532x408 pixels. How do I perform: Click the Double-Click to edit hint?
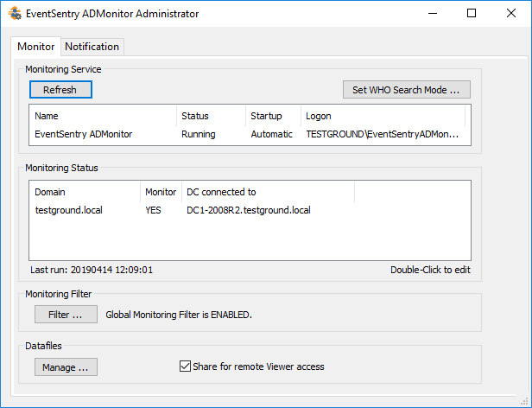[x=430, y=270]
